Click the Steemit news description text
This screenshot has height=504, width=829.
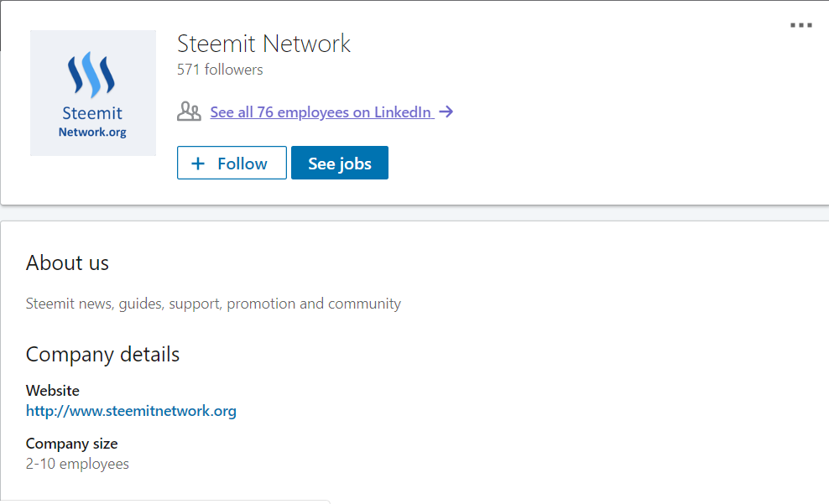[213, 304]
